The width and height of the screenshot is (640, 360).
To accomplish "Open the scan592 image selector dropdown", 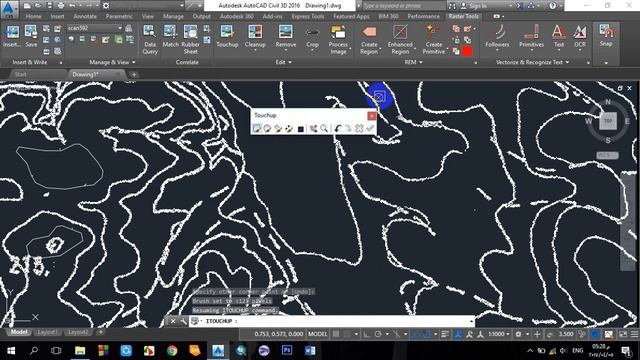I will (x=120, y=28).
